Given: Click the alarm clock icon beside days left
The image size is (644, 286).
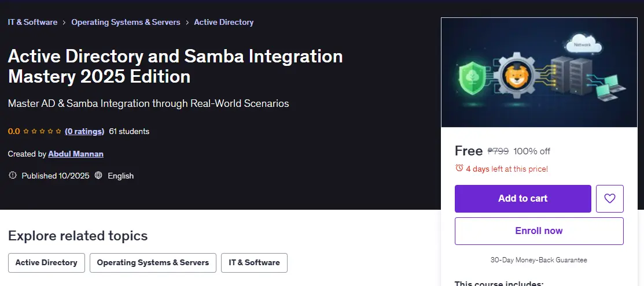Looking at the screenshot, I should point(459,168).
